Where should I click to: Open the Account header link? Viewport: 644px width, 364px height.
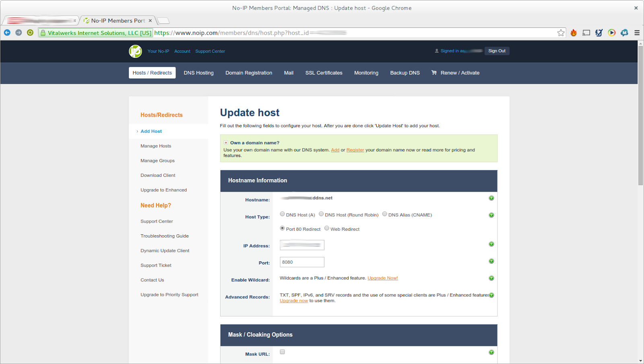pyautogui.click(x=182, y=51)
